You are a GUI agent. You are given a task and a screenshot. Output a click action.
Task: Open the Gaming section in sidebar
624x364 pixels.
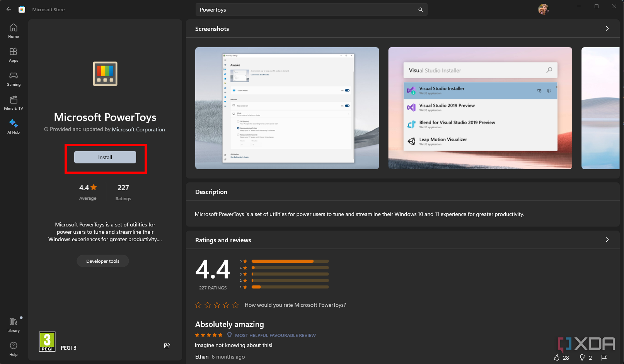(14, 79)
